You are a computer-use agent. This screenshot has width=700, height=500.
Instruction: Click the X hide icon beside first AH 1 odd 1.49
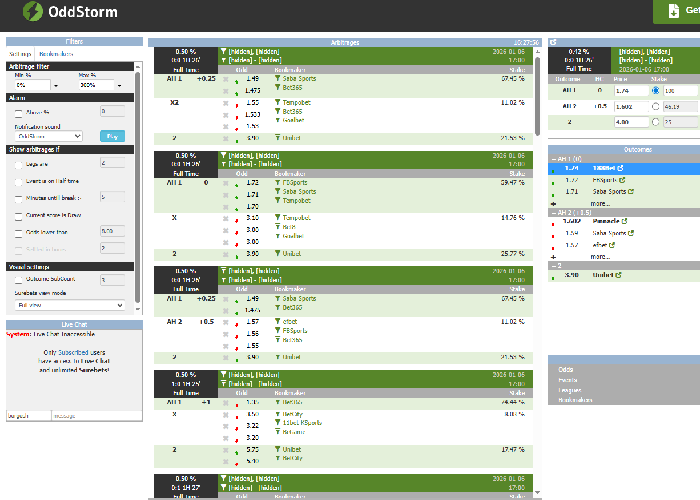point(226,79)
